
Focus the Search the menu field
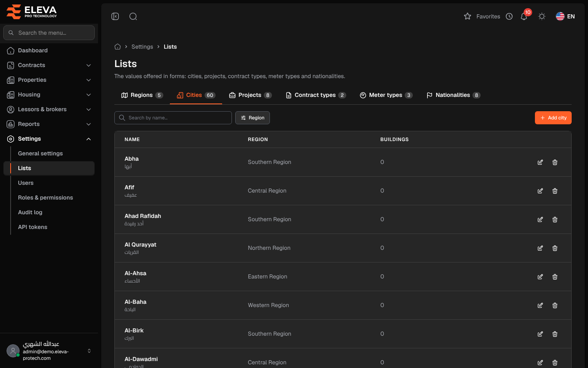coord(49,33)
